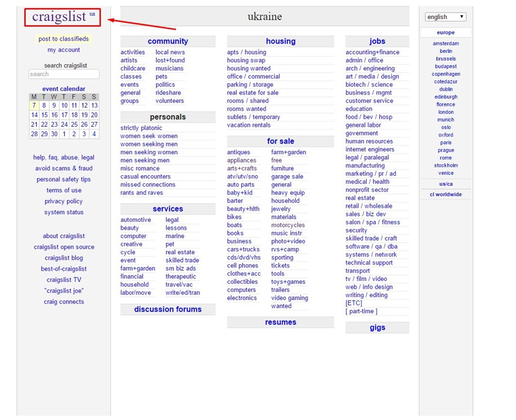Open craigslist TV link

click(64, 280)
